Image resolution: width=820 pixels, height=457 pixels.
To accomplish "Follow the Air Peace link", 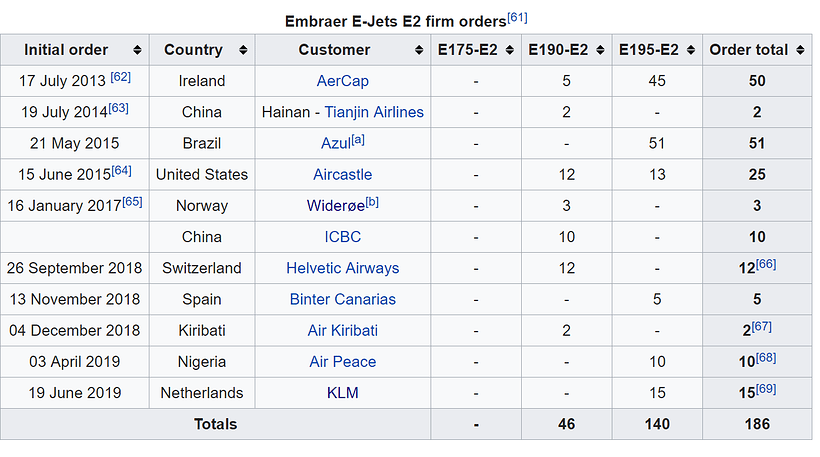I will (x=343, y=362).
